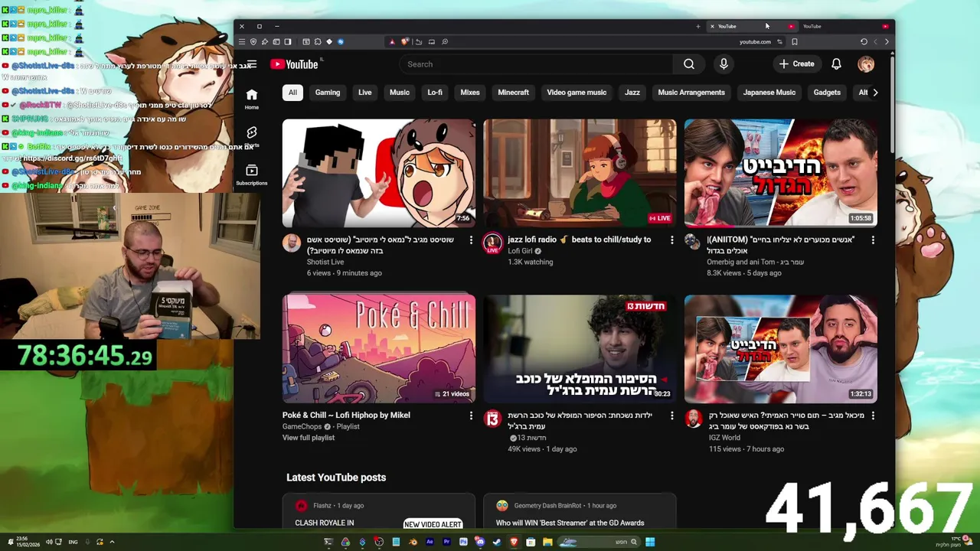Viewport: 980px width, 551px height.
Task: Select the Video game music chip
Action: 577,93
